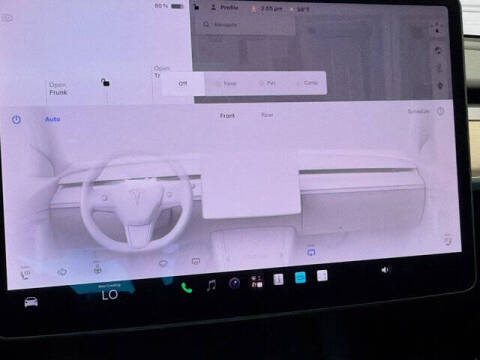This screenshot has width=480, height=360.
Task: Select the Keep climate option
Action: [x=227, y=83]
